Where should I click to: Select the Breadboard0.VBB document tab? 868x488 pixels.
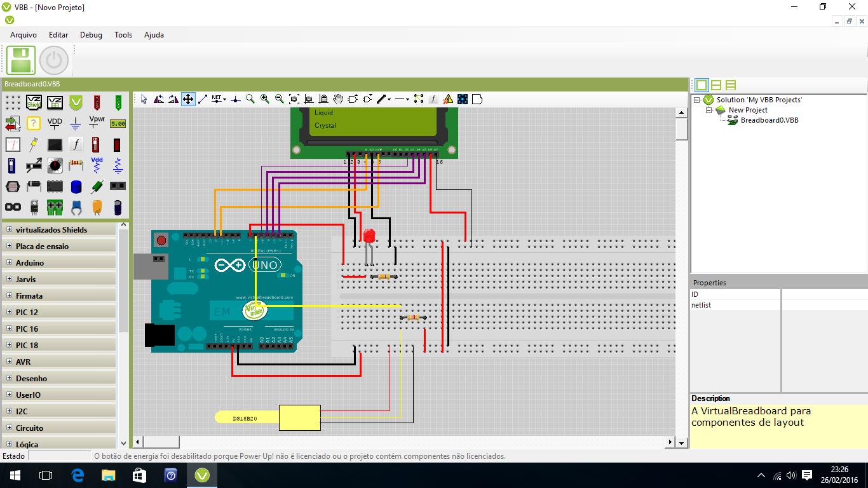(32, 84)
